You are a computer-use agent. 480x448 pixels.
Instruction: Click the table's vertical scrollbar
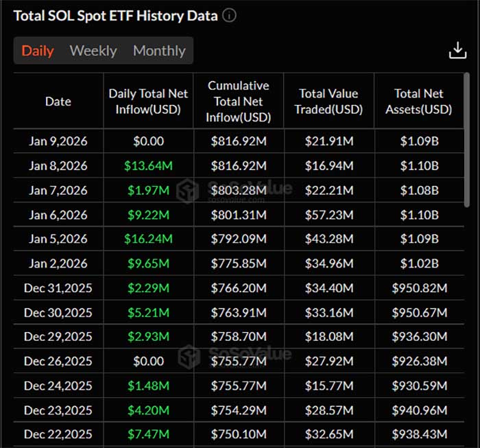(x=466, y=140)
